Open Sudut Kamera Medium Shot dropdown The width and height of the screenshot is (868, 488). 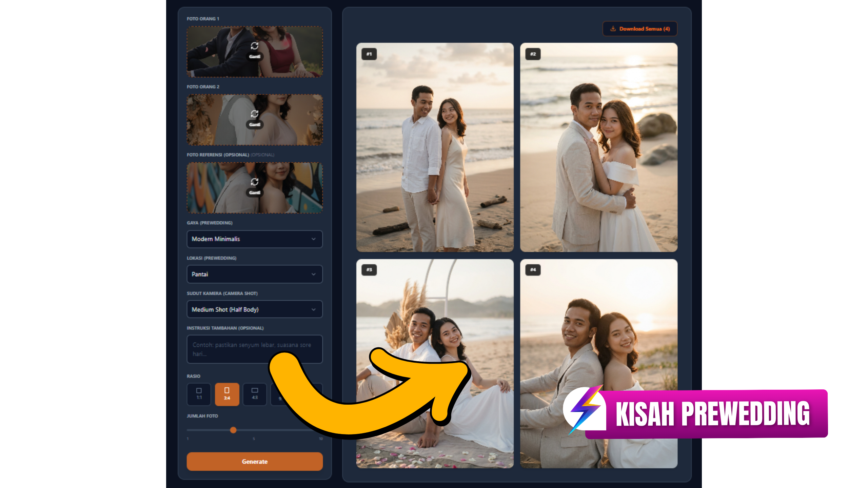(255, 309)
